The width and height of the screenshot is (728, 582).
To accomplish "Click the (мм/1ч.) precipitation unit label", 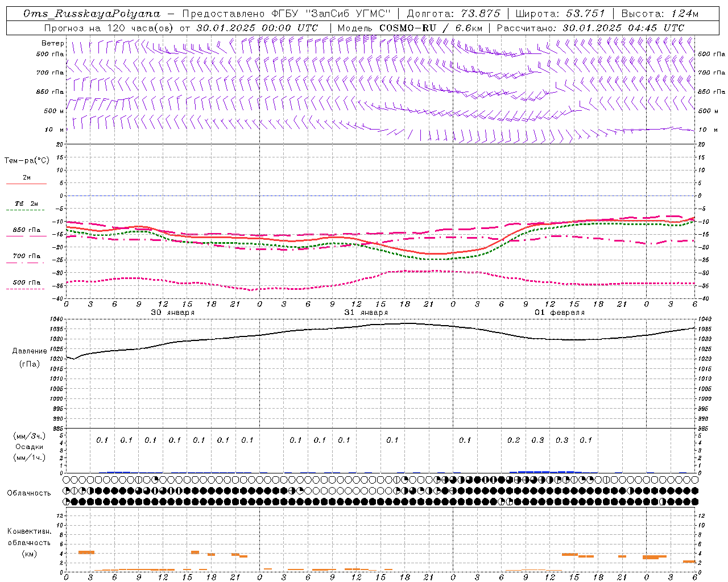I will pyautogui.click(x=30, y=458).
